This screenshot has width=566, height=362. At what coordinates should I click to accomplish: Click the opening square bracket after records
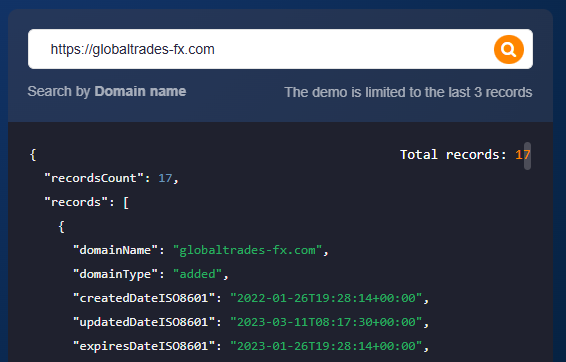pos(126,202)
